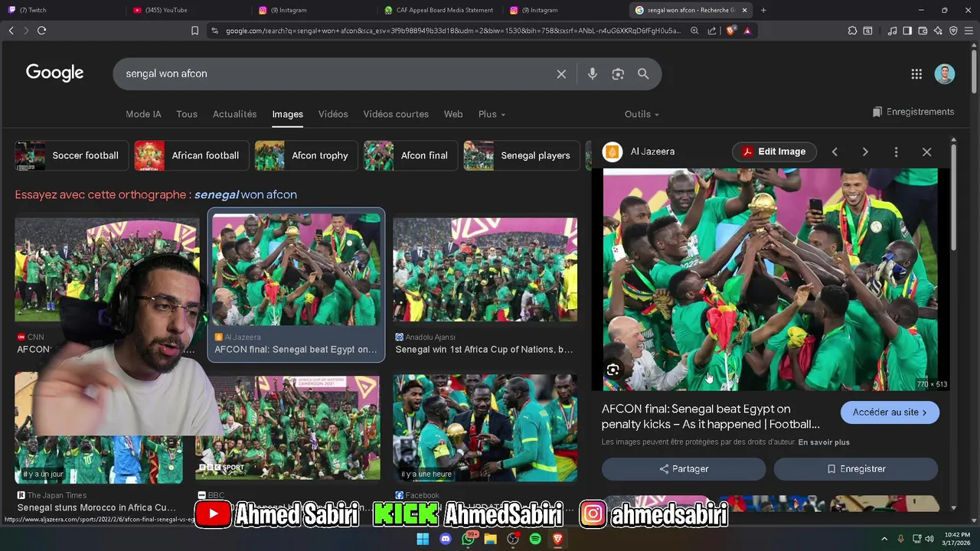Select the Afcon final filter chip
The width and height of the screenshot is (980, 551).
[x=410, y=155]
